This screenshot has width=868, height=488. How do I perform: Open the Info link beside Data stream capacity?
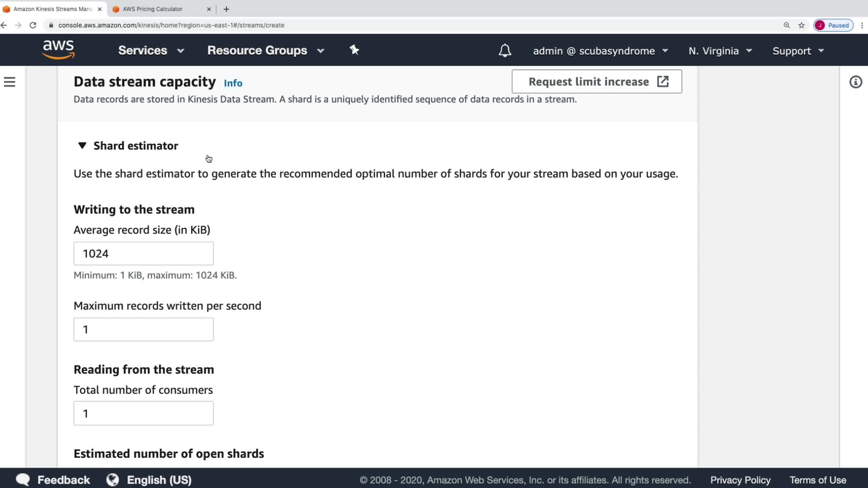233,83
